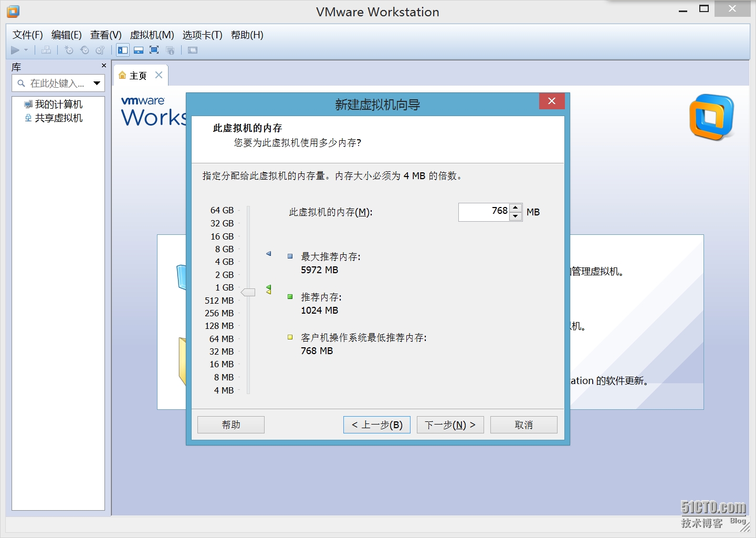Select 我的计算机 in the library tree
This screenshot has width=756, height=538.
[x=54, y=104]
